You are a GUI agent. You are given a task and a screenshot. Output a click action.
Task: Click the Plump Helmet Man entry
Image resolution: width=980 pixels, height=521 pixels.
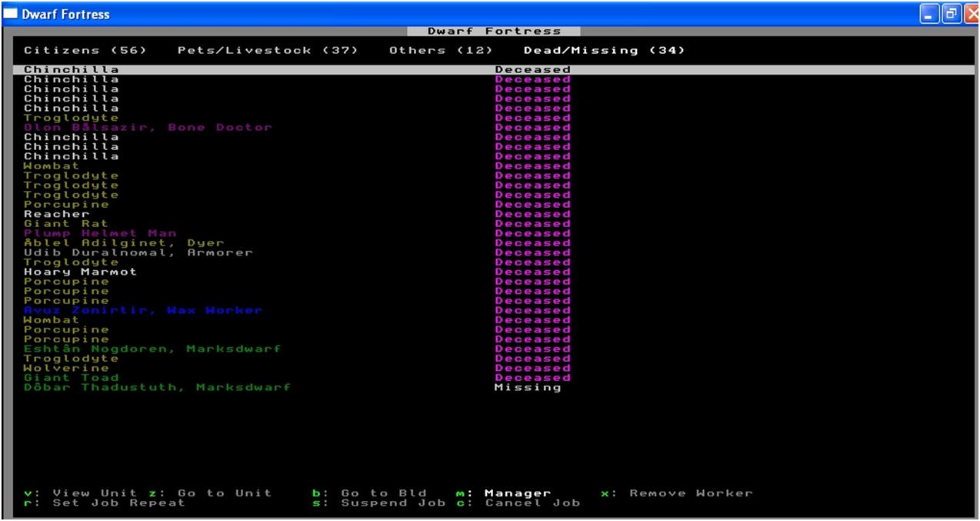[100, 233]
